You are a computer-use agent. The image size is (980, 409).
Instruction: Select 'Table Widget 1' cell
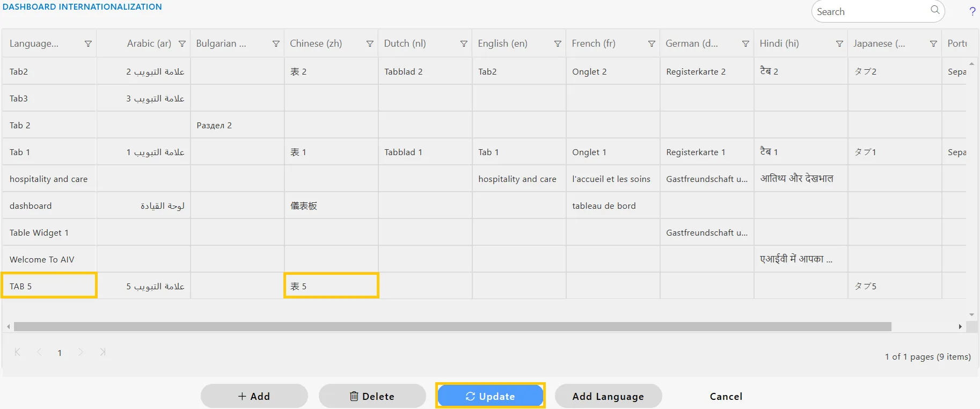(49, 232)
